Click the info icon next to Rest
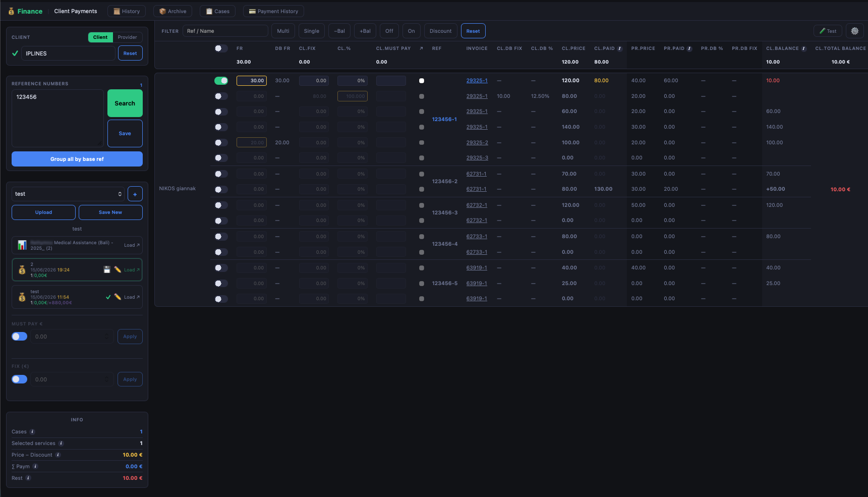This screenshot has width=868, height=497. (28, 478)
